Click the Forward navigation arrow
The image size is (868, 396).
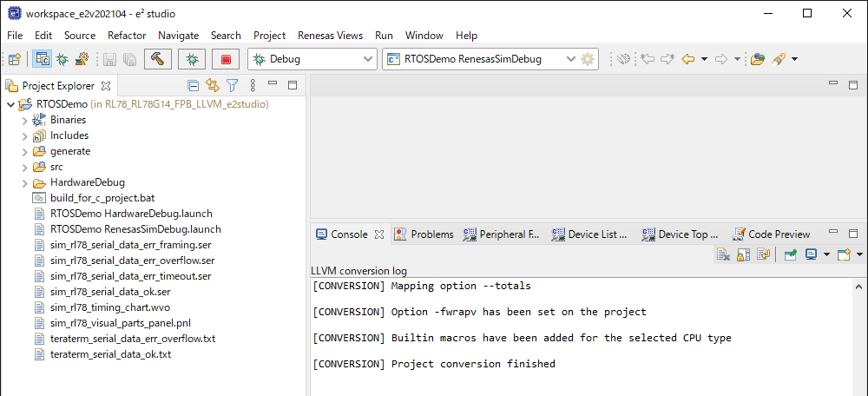pos(721,59)
